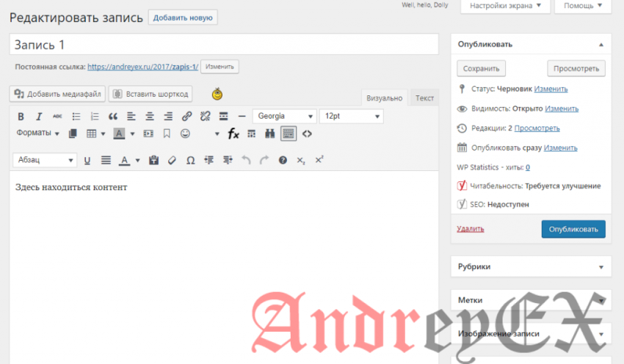
Task: Click into the Запись 1 title field
Action: 224,44
